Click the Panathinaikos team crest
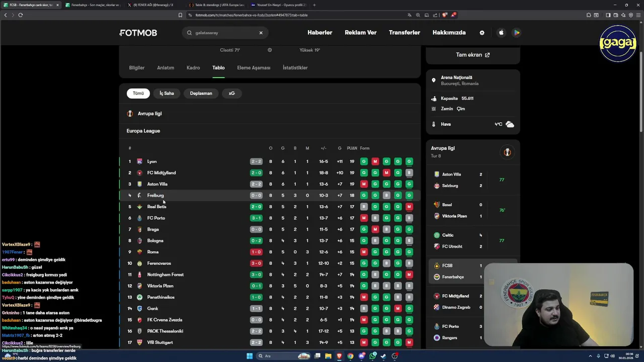644x362 pixels. click(x=139, y=297)
